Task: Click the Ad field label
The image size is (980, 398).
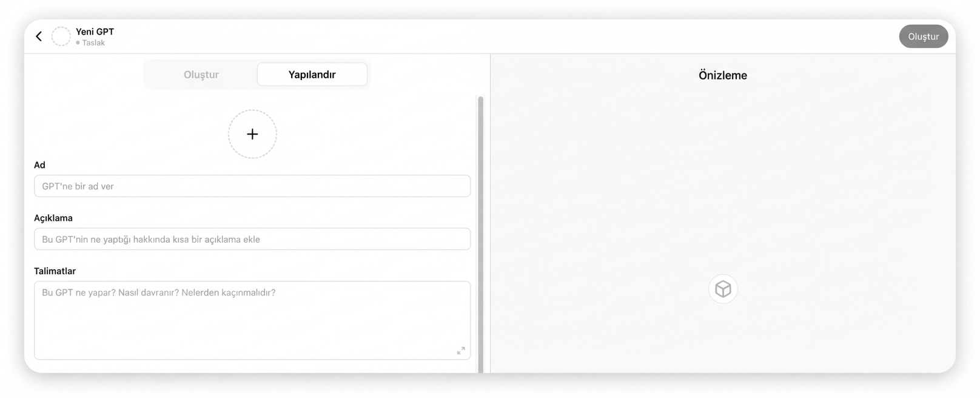Action: 39,165
